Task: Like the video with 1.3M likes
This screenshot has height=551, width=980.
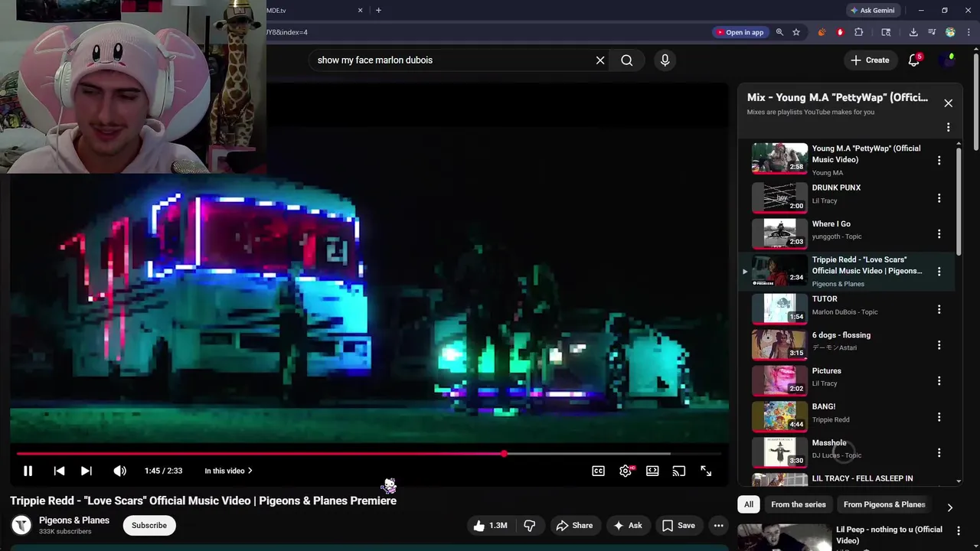Action: click(x=490, y=525)
